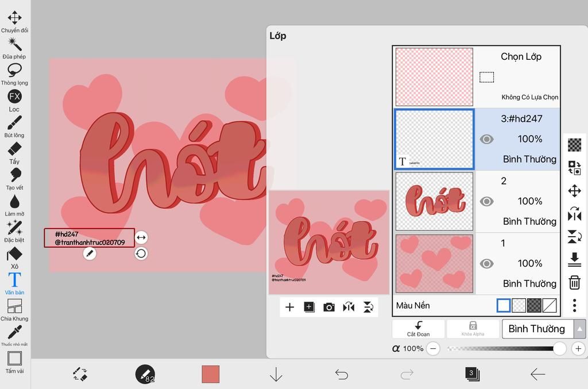Select the Tấm vải canvas tool
Screen dimensions: 588x389
tap(14, 363)
